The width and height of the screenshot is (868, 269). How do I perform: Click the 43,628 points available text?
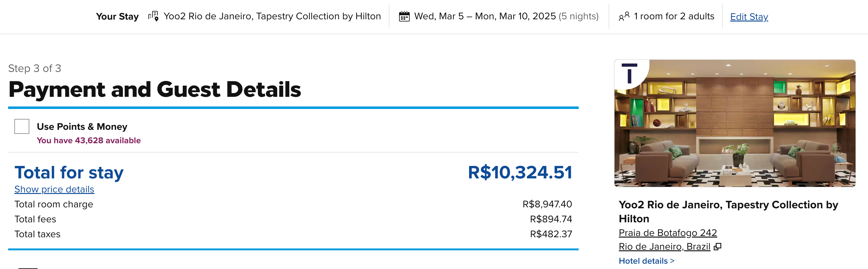89,140
